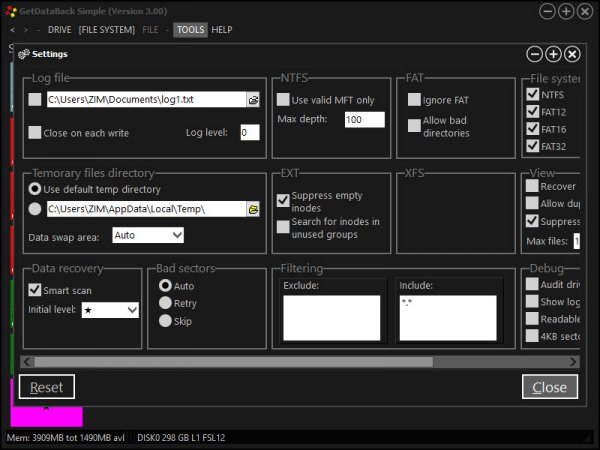Open the DRIVE menu

pos(59,30)
